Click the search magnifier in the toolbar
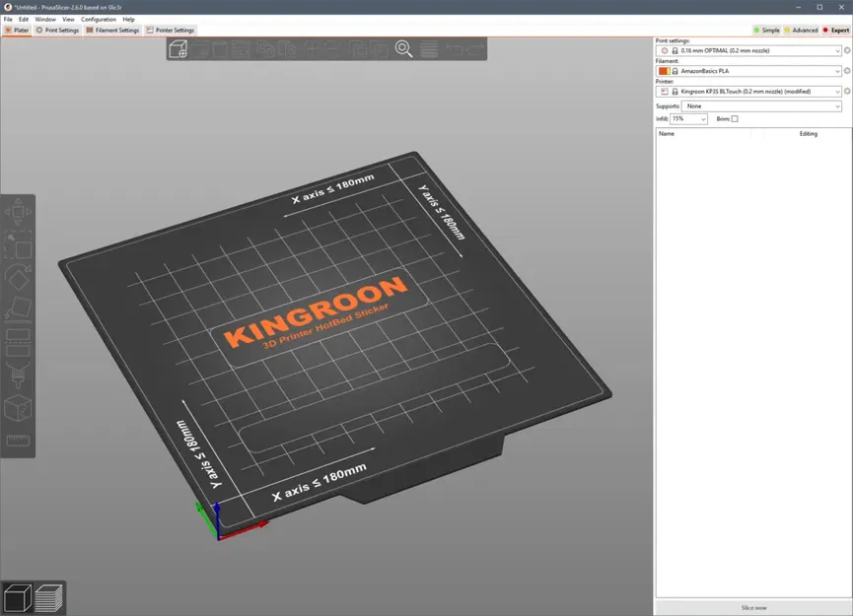The height and width of the screenshot is (616, 853). click(x=403, y=47)
